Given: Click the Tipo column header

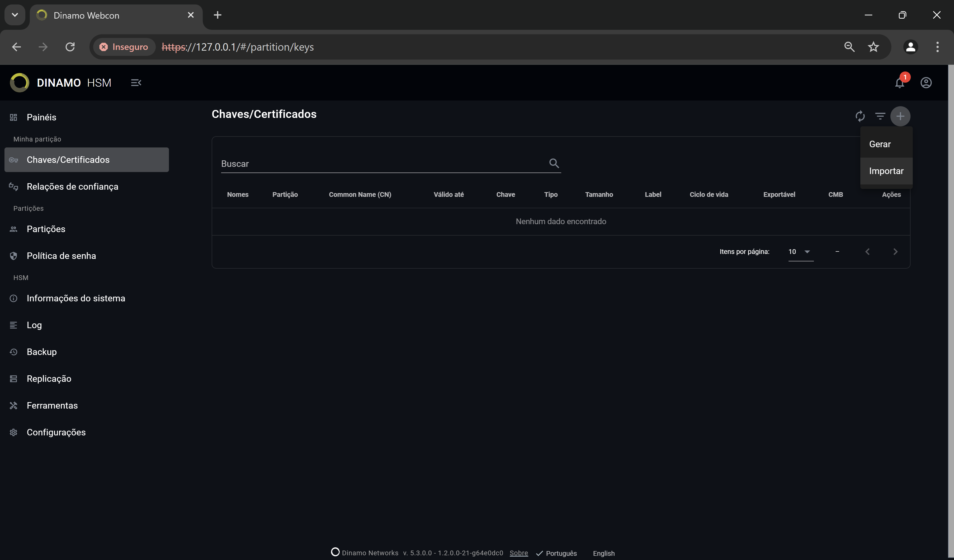Looking at the screenshot, I should pos(551,195).
